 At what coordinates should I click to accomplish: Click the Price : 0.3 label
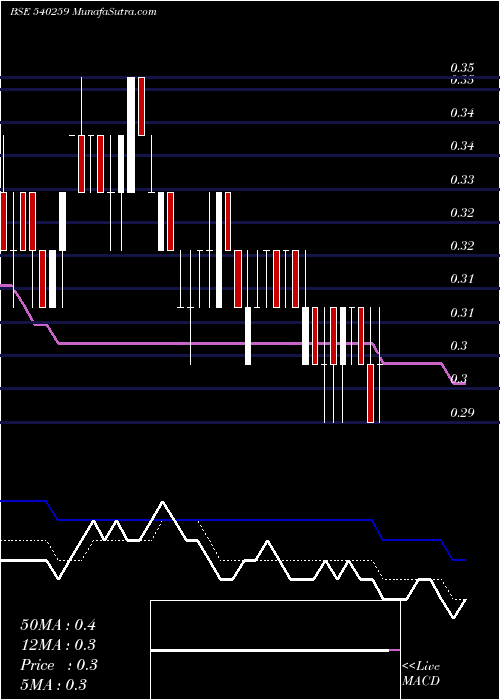(58, 665)
